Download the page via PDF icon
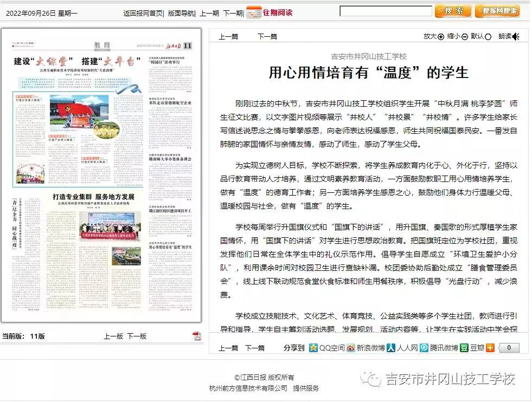This screenshot has height=402, width=532. (197, 336)
